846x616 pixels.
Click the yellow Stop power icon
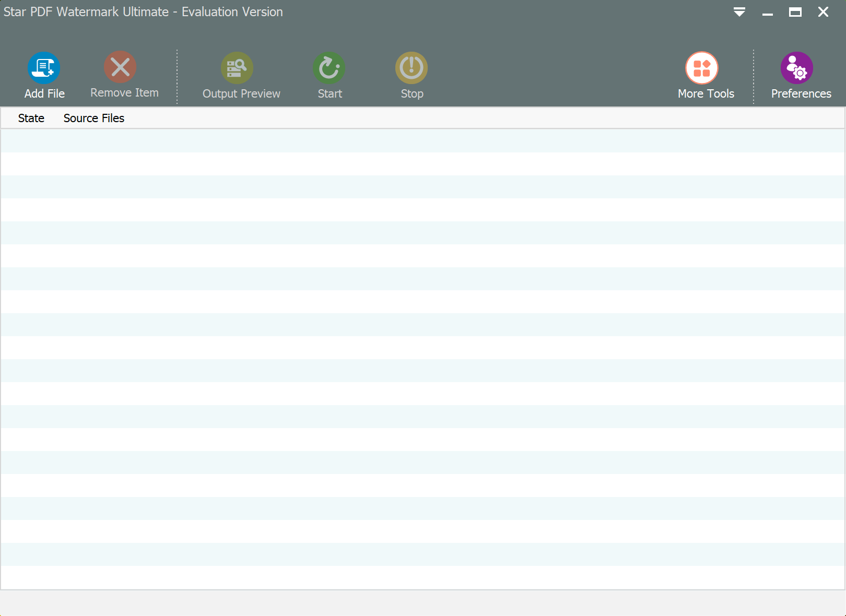(x=412, y=68)
